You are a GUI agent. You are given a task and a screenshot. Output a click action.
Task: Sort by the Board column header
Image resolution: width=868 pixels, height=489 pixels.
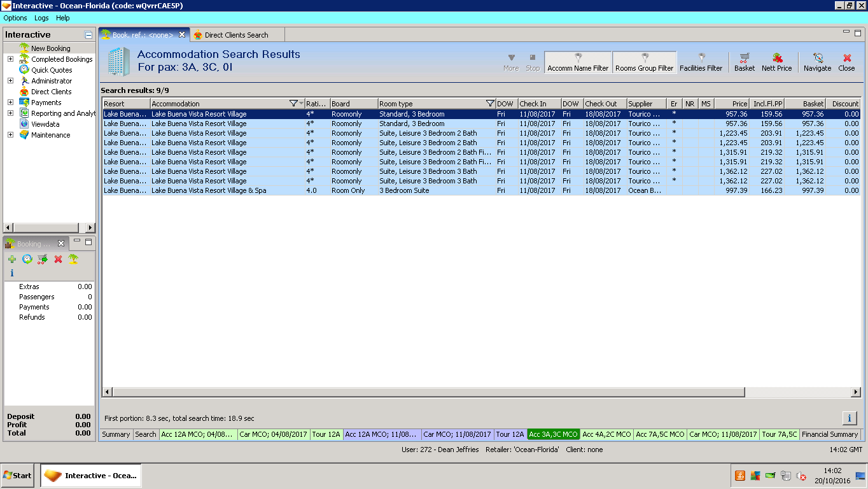pos(354,104)
